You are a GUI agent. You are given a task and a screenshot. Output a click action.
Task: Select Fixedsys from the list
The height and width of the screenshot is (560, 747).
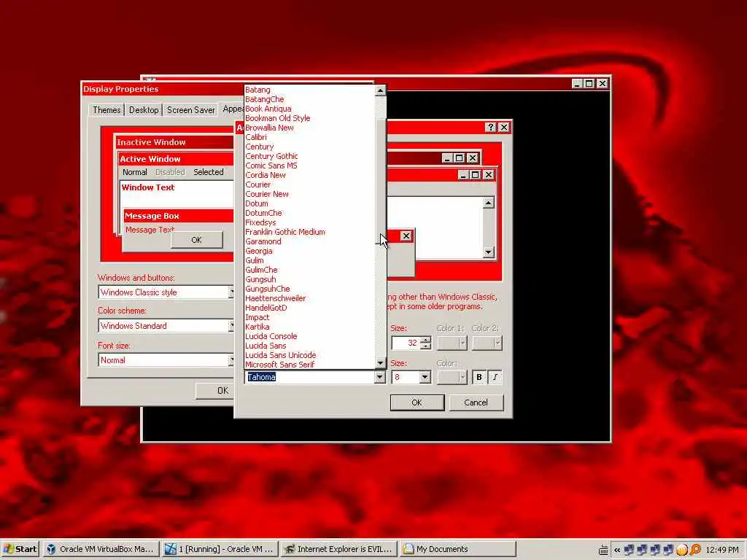[x=260, y=222]
